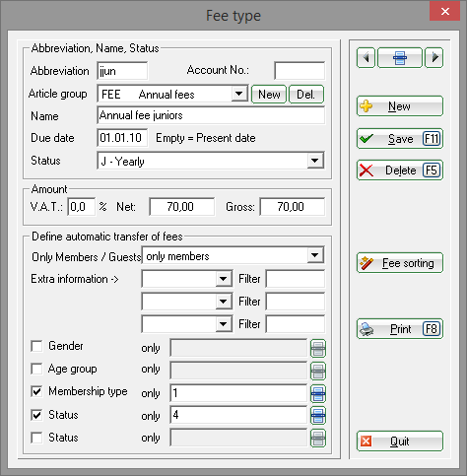
Task: Save the fee type with Save button
Action: (x=400, y=139)
